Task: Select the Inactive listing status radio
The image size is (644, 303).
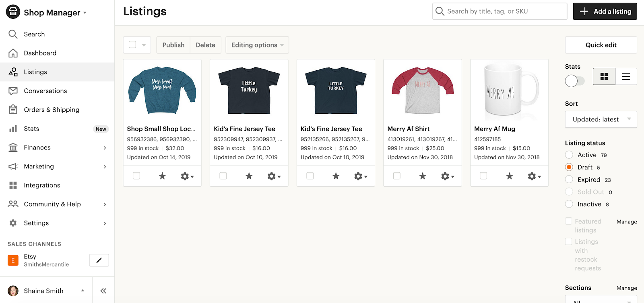Action: click(x=569, y=204)
